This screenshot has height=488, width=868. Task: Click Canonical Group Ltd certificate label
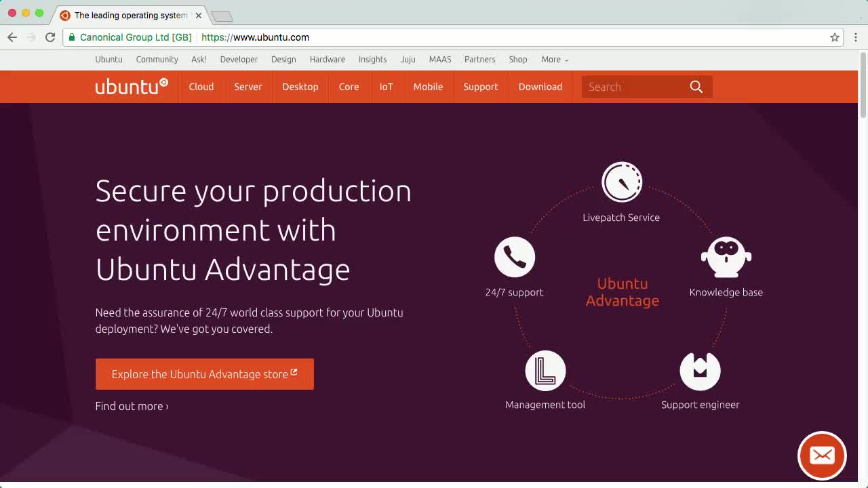136,37
